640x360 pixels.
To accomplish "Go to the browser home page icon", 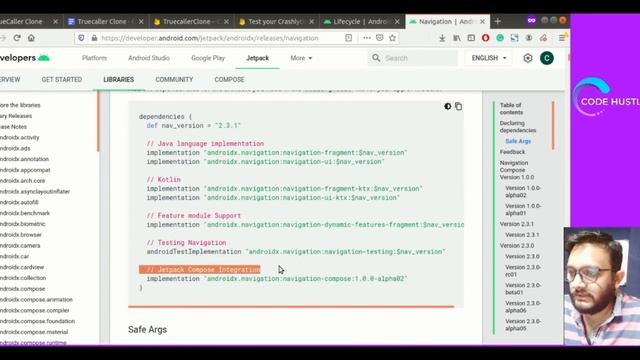I will click(31, 38).
